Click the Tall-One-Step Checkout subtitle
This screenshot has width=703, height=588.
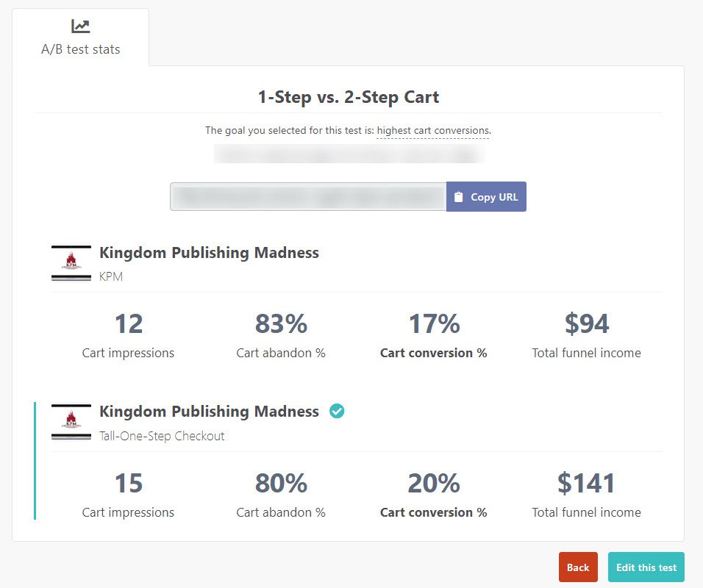pos(162,436)
